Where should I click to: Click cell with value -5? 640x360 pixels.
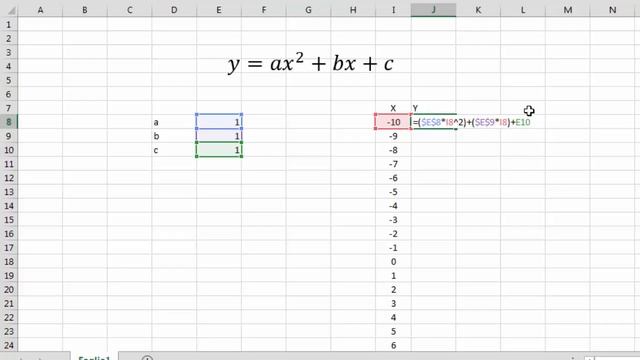tap(393, 192)
